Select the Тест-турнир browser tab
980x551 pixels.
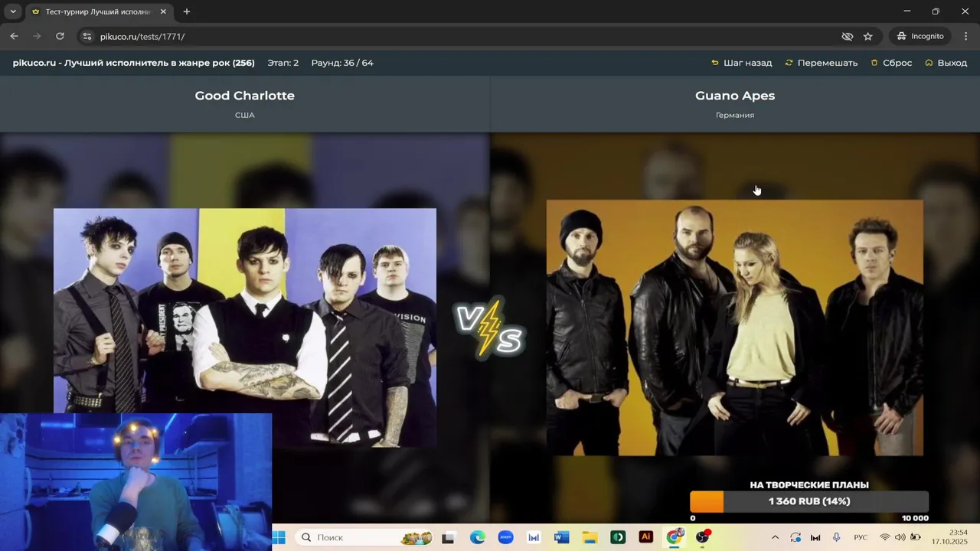pos(98,11)
